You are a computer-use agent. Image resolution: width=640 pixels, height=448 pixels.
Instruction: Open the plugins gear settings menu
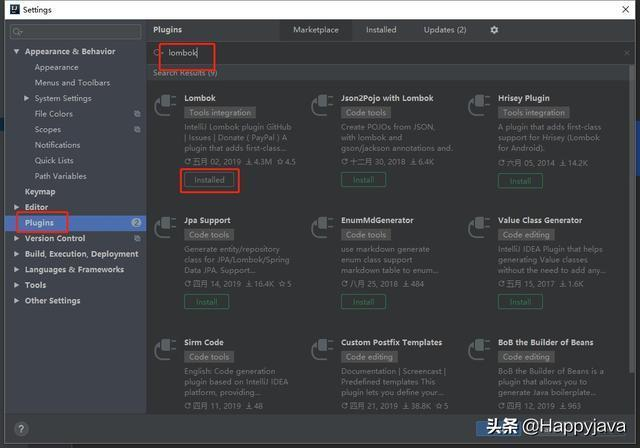[494, 30]
